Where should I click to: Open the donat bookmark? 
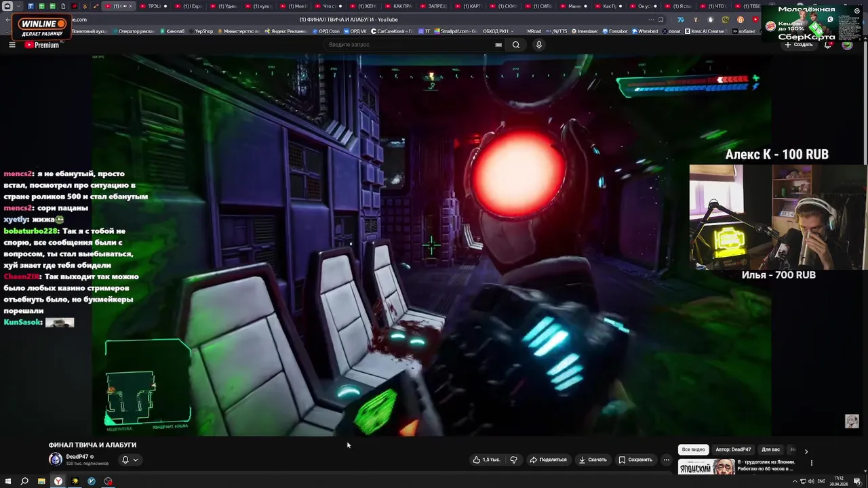tap(671, 31)
